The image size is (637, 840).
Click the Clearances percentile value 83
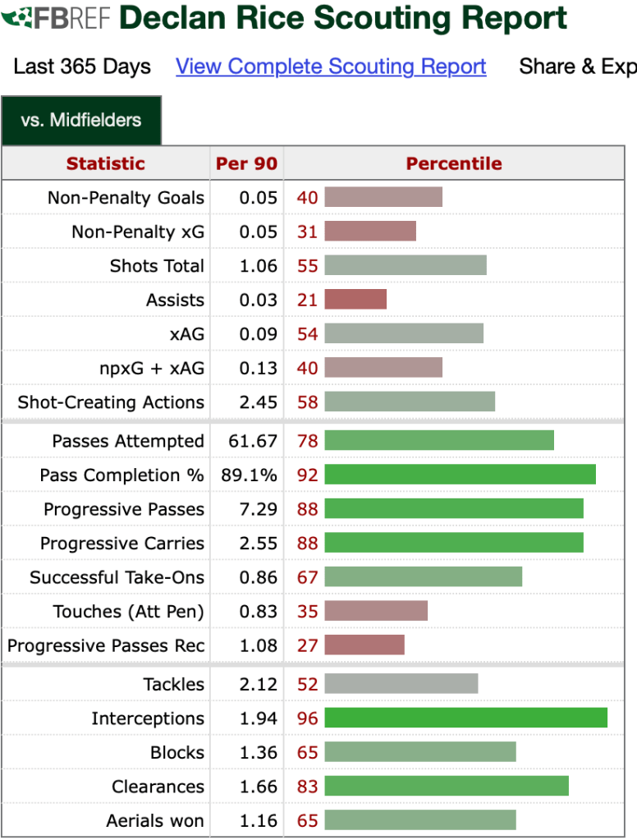pos(307,787)
